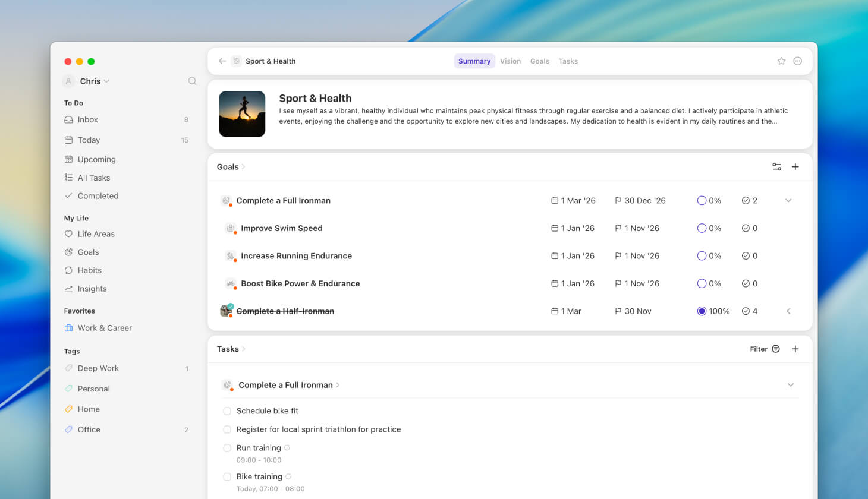The height and width of the screenshot is (499, 868).
Task: Click the Today calendar icon
Action: coord(68,140)
